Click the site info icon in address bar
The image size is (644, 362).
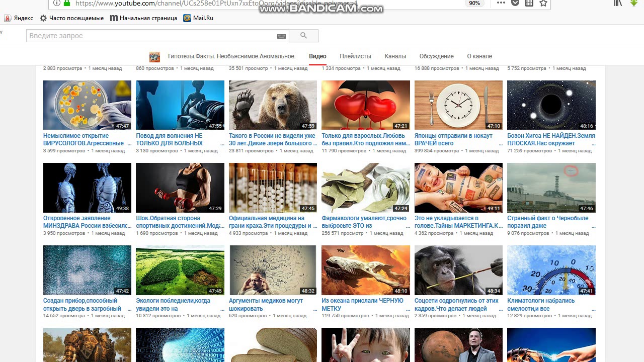click(x=57, y=3)
